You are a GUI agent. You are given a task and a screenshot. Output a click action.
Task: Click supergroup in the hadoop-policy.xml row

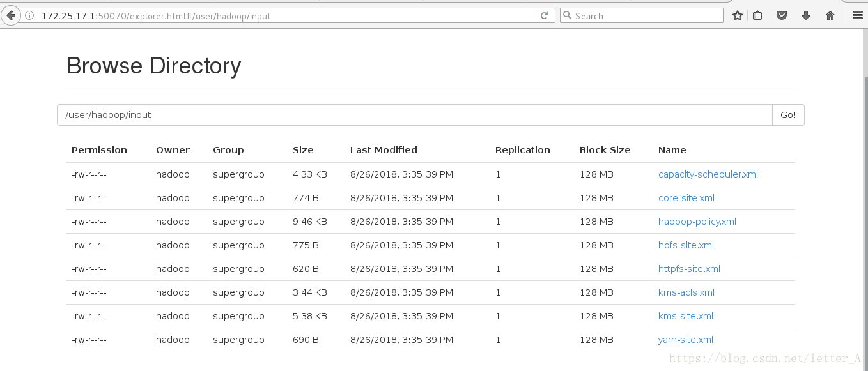tap(238, 222)
